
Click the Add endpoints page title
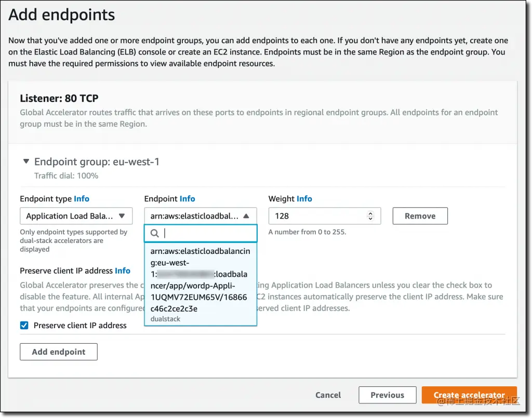click(x=62, y=15)
